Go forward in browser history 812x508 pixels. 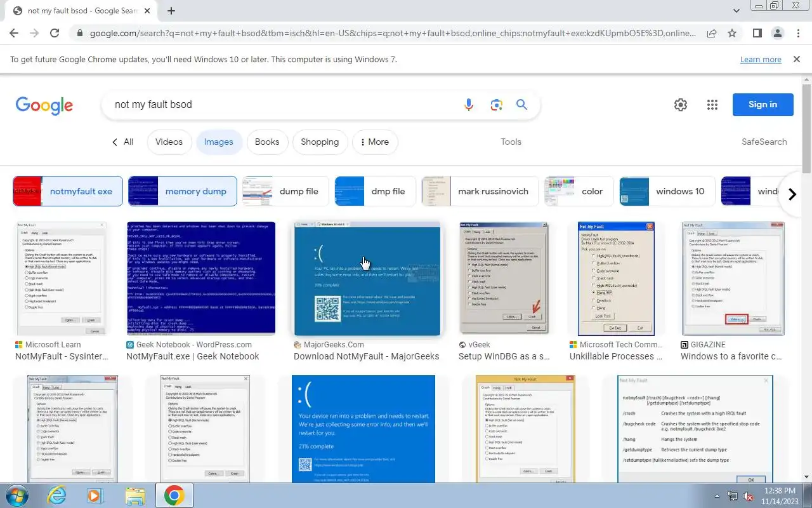pos(34,33)
